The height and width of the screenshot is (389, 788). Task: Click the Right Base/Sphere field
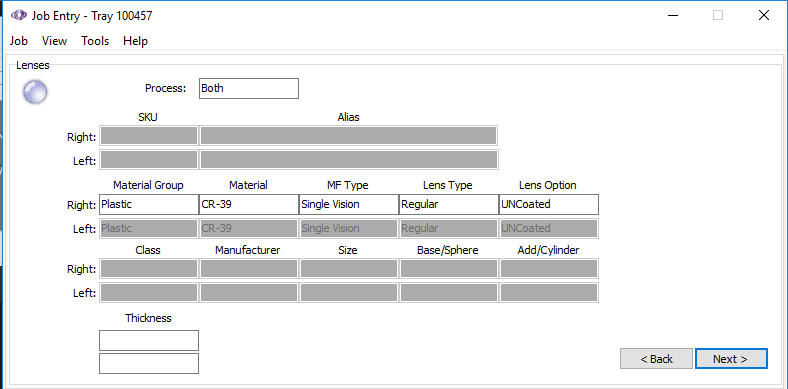(x=449, y=269)
